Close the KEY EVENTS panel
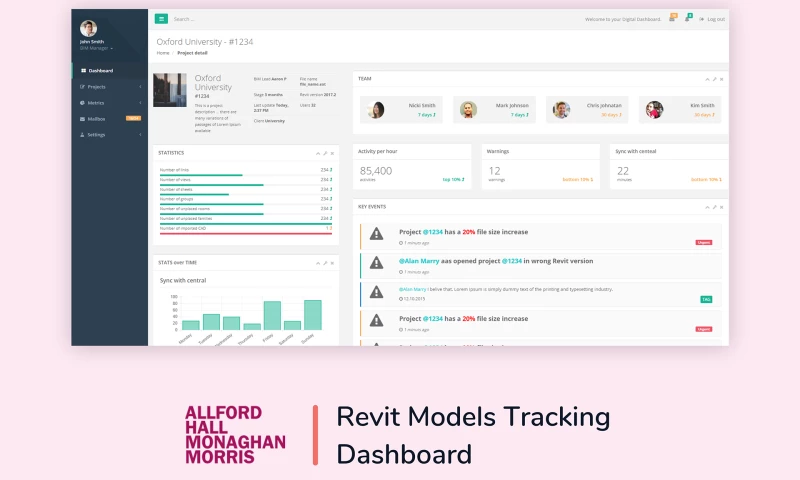This screenshot has width=800, height=480. tap(721, 208)
